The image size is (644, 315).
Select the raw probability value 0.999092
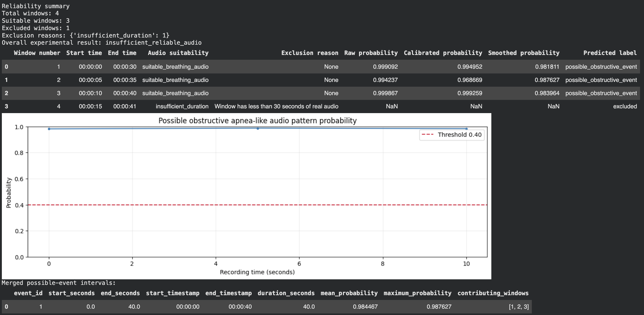click(385, 67)
